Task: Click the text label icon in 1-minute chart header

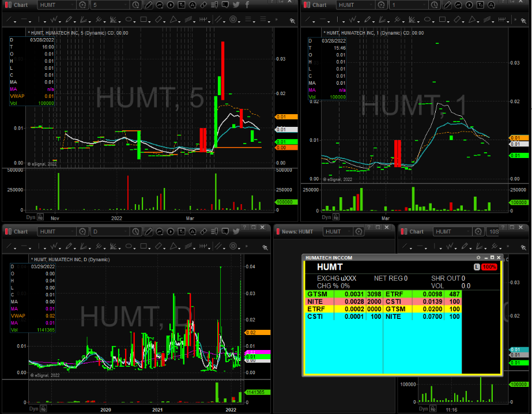Action: click(x=480, y=5)
